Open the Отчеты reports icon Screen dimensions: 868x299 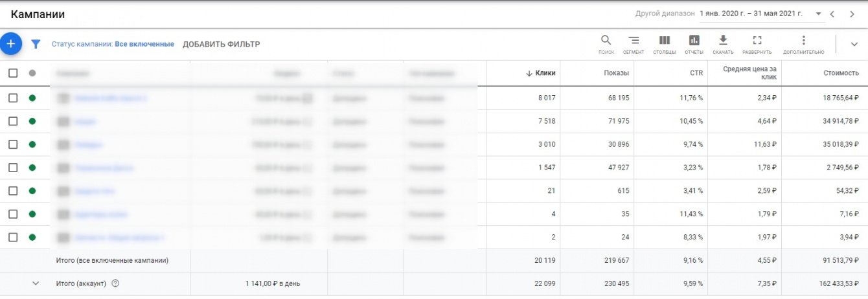click(694, 44)
